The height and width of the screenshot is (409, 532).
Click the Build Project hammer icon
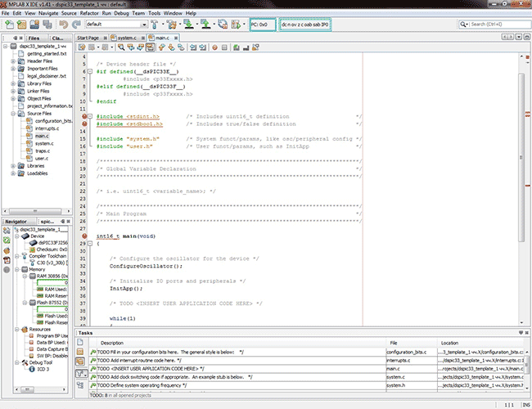(155, 25)
